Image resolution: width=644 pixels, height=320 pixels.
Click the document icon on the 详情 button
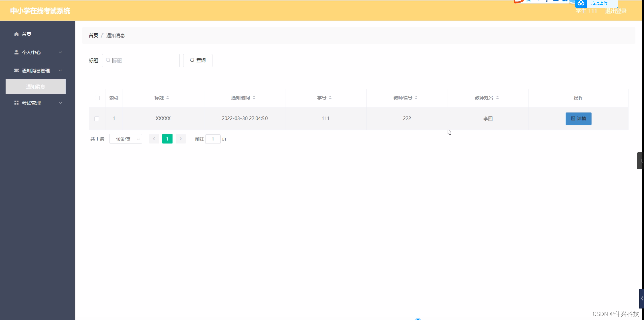coord(572,118)
